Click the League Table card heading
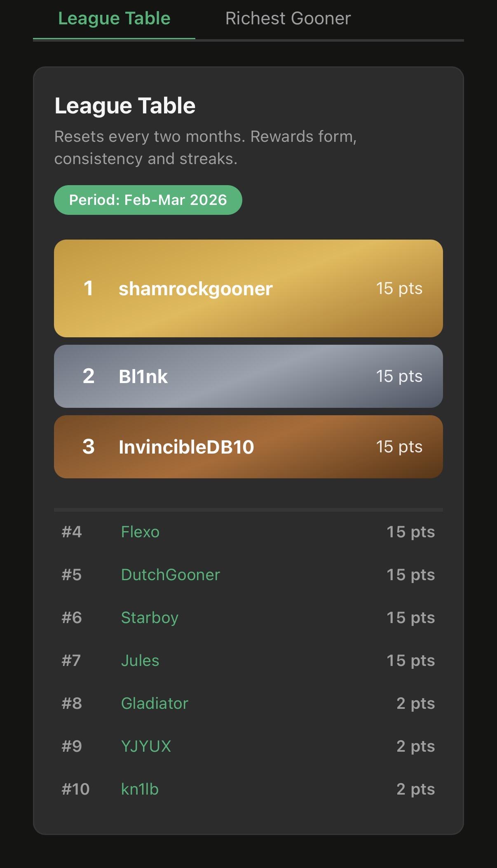Viewport: 497px width, 868px height. click(x=125, y=106)
